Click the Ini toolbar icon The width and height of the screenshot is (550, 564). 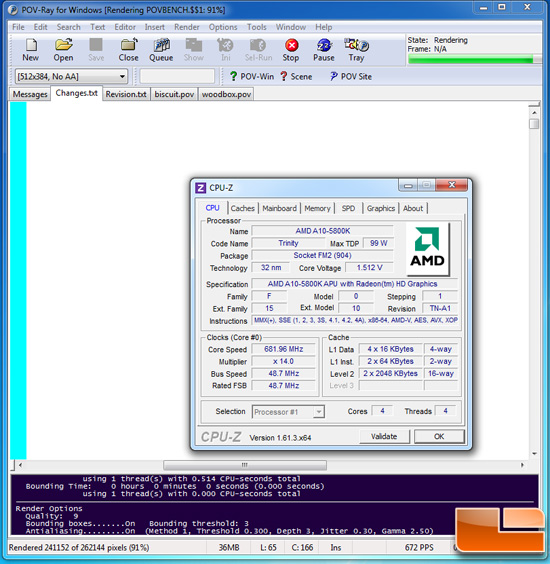226,50
